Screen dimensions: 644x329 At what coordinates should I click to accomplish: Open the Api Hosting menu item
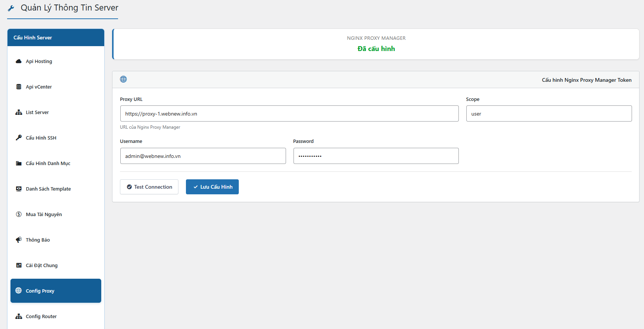56,61
